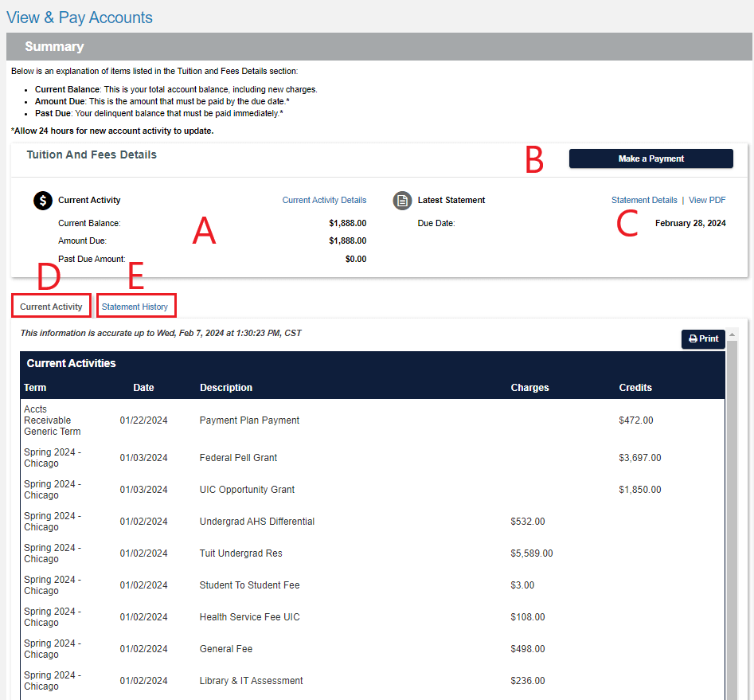Select the $1,850.00 credit amount
The image size is (754, 700).
click(640, 490)
